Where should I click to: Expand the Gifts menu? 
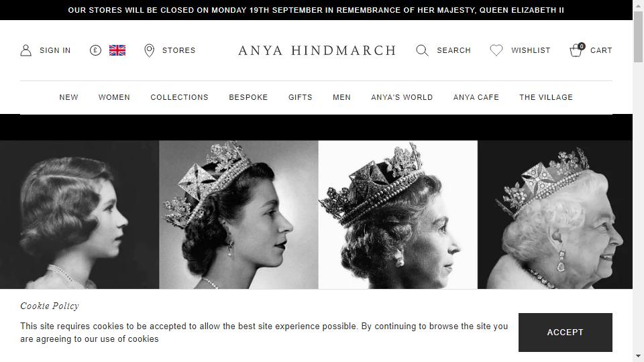[301, 97]
